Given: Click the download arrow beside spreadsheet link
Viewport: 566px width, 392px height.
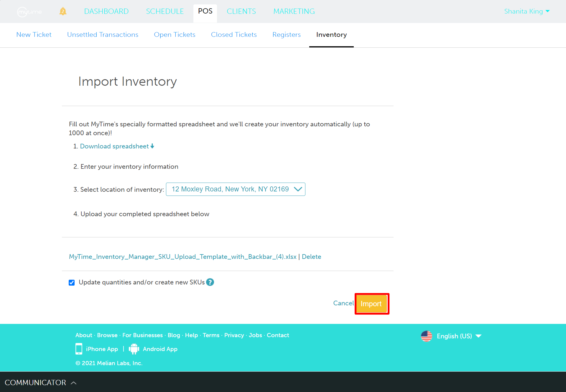Looking at the screenshot, I should pos(152,146).
